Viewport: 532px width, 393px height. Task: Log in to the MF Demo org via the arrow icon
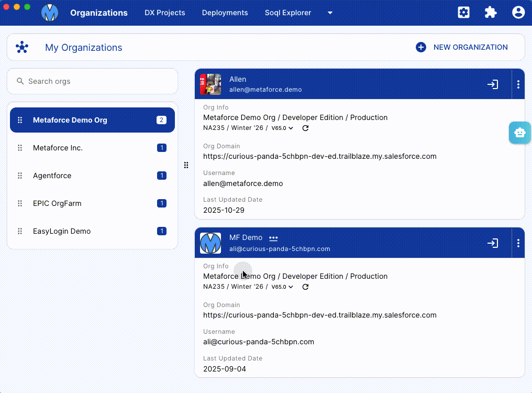click(493, 243)
